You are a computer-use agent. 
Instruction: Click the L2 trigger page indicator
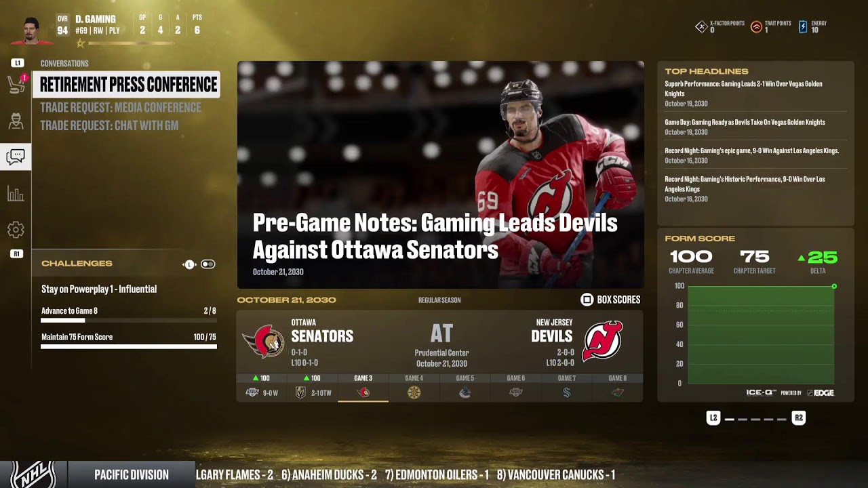pos(713,418)
